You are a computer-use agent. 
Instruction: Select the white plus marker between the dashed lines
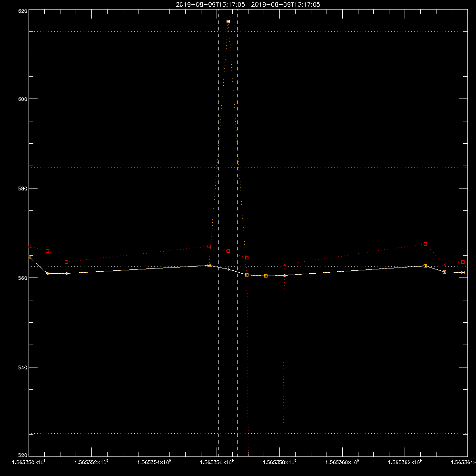click(x=228, y=269)
